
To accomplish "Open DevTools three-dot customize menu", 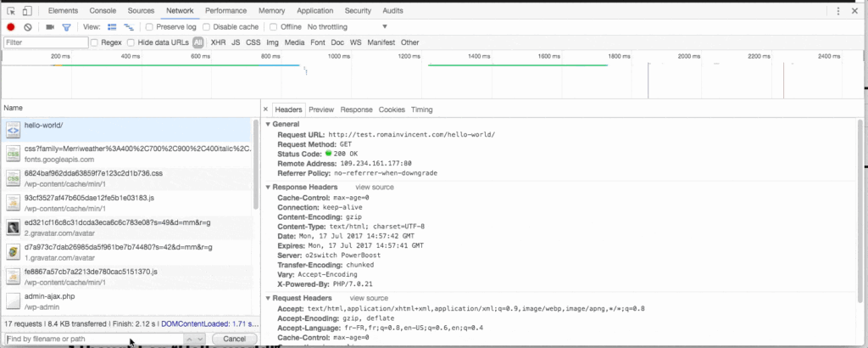I will pos(838,10).
